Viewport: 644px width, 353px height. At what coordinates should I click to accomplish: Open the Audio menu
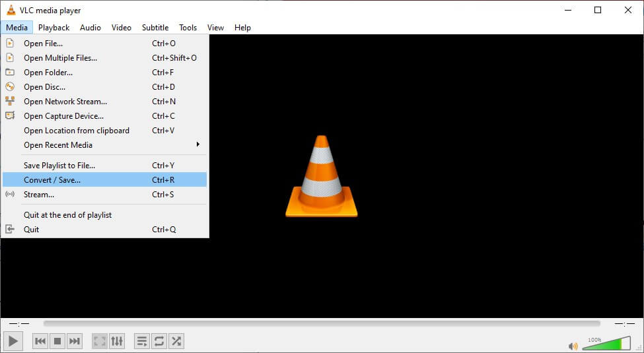click(x=90, y=28)
